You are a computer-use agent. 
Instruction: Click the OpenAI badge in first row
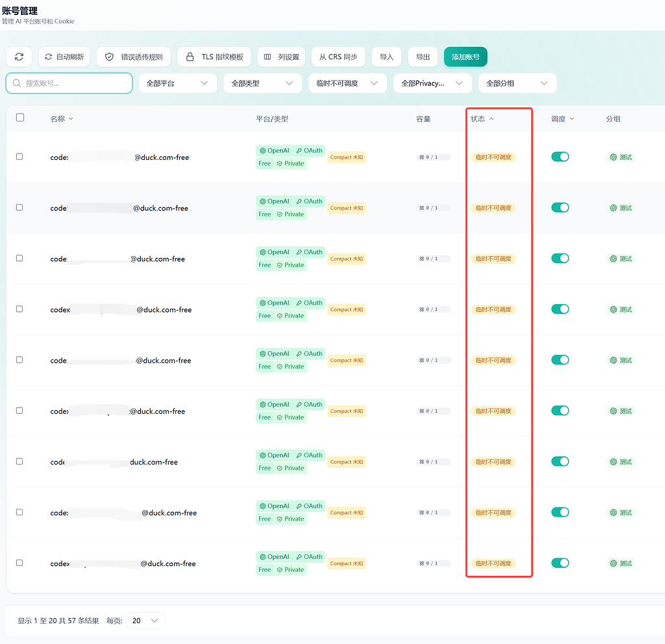point(275,151)
